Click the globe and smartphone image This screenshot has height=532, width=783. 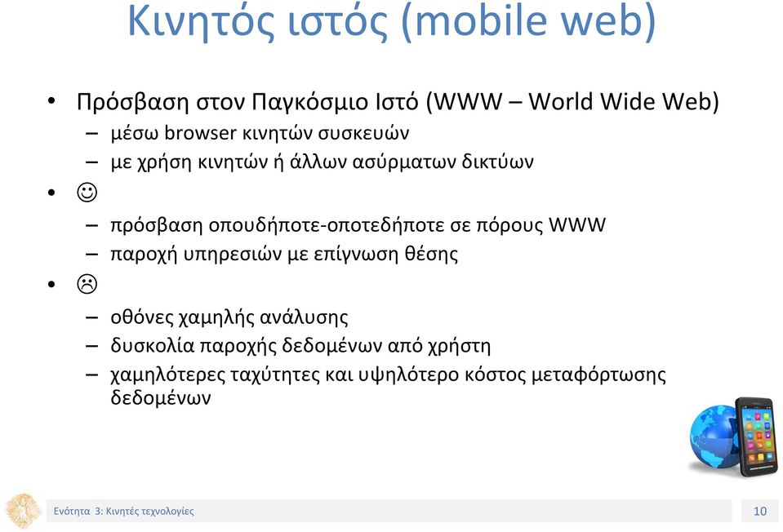(733, 437)
